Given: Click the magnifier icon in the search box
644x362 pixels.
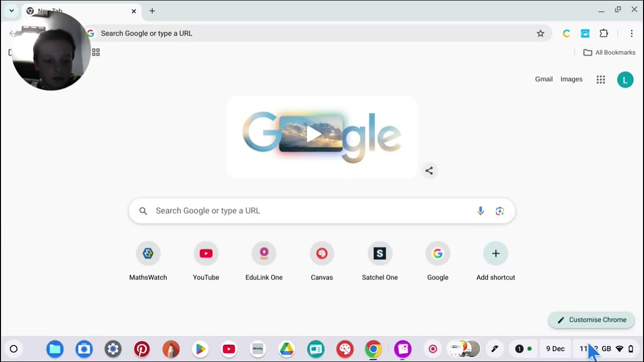Looking at the screenshot, I should pos(143,211).
